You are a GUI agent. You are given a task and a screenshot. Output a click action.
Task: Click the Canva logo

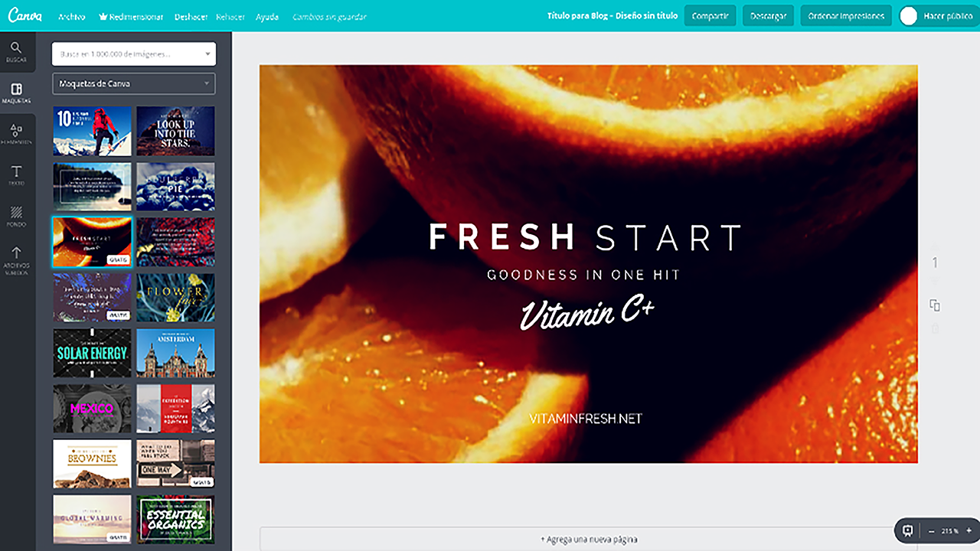(24, 16)
